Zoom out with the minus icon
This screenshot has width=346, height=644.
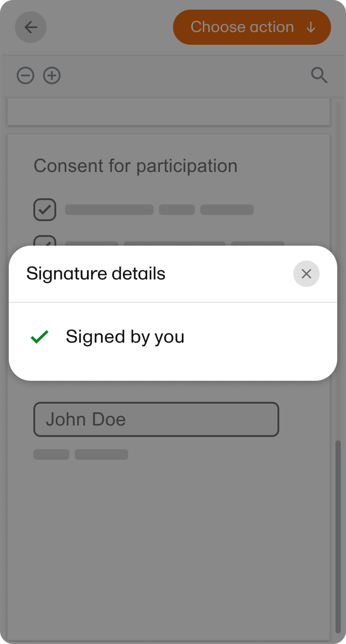(x=25, y=76)
